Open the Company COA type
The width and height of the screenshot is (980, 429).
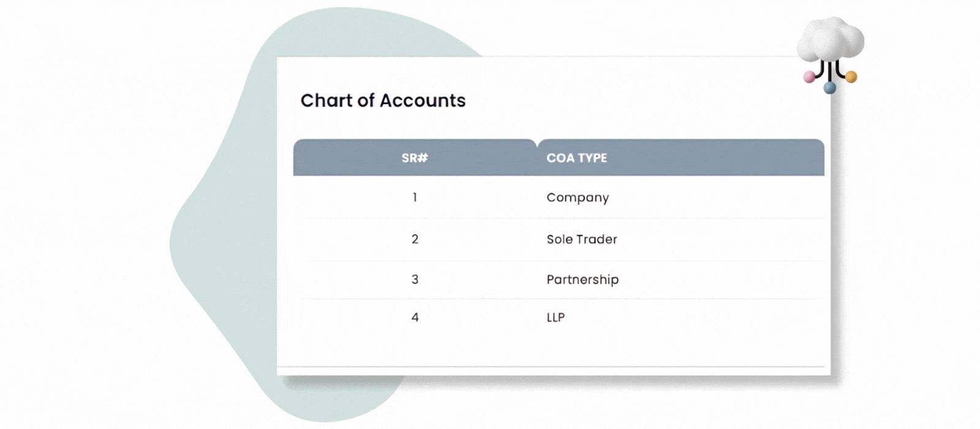click(x=578, y=198)
